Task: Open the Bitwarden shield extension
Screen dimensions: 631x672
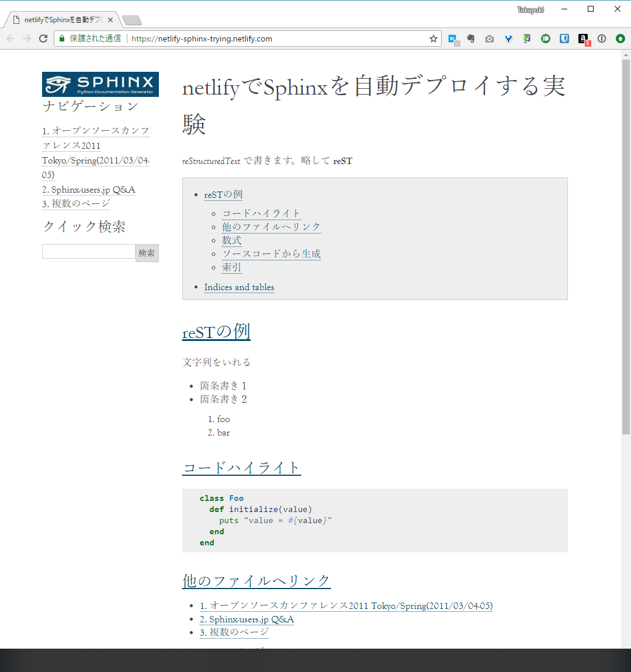Action: [x=564, y=39]
